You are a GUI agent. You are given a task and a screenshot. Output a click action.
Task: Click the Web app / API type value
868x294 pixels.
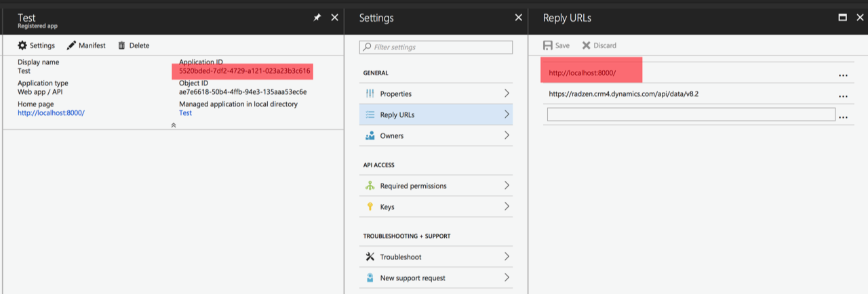[41, 91]
